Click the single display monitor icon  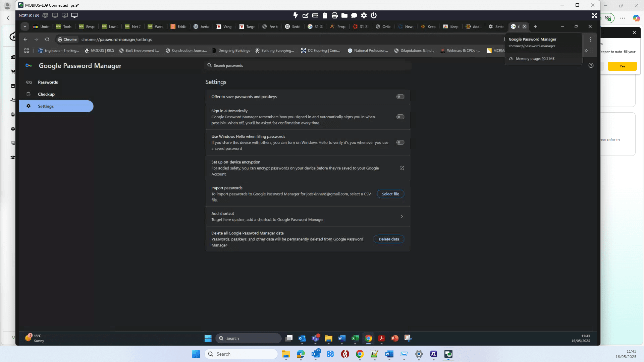(x=74, y=15)
